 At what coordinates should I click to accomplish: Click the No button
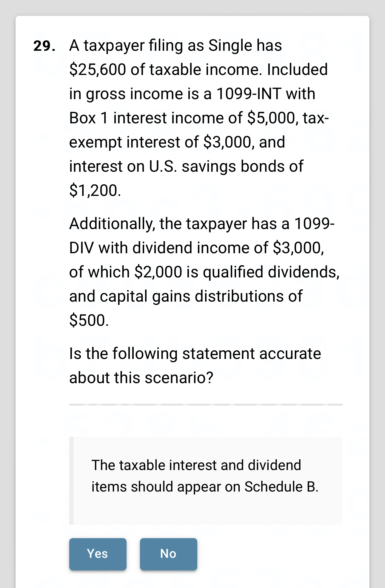[168, 553]
